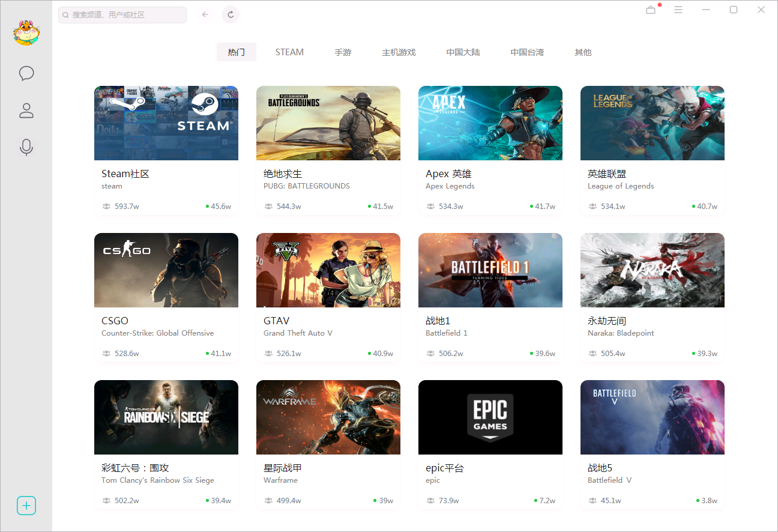Click the Counter-Strike: Global Offensive subtitle
Viewport: 778px width, 532px height.
tap(157, 333)
